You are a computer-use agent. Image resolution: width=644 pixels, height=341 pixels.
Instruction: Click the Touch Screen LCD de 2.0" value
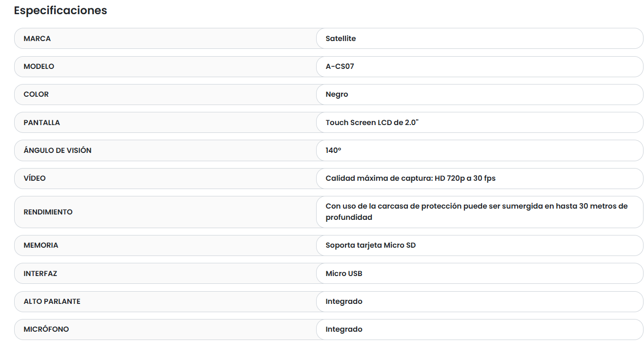[372, 123]
